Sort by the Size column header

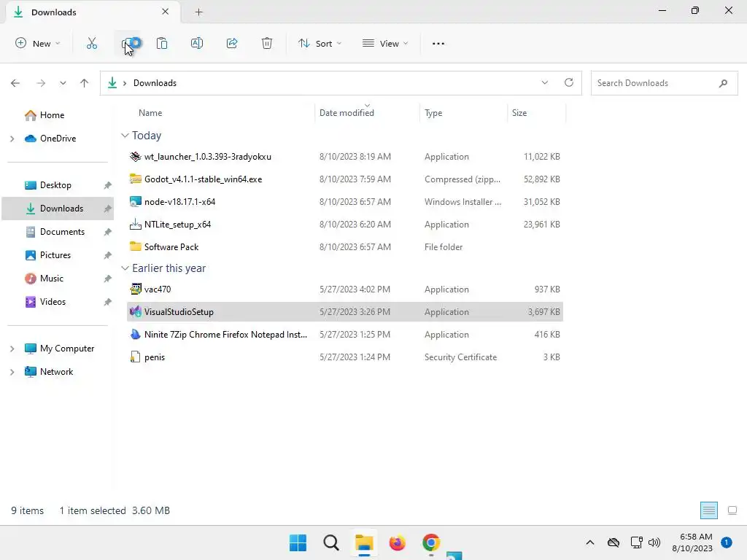click(519, 113)
